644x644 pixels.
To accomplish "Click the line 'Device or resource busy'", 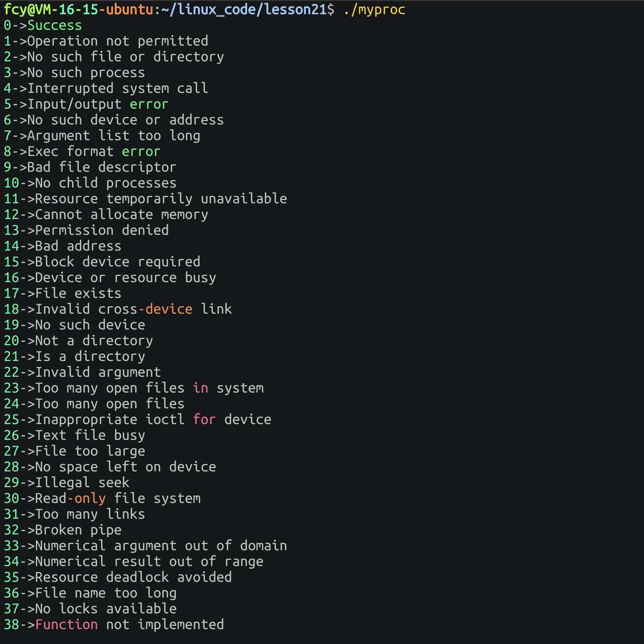I will (126, 278).
